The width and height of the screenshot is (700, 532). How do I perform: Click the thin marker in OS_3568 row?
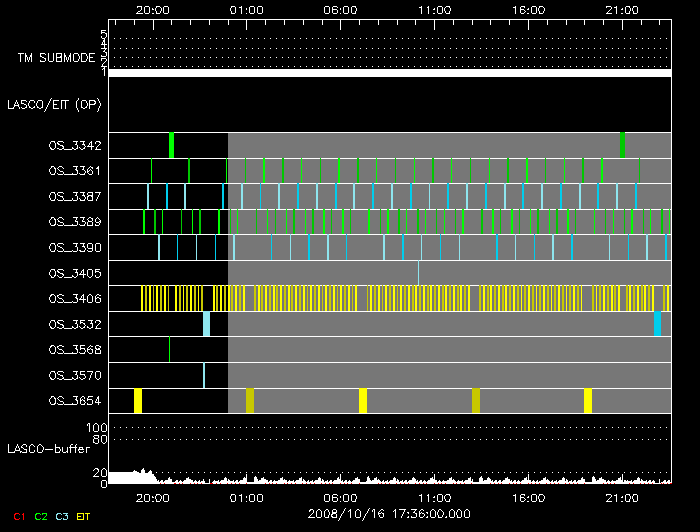[x=169, y=349]
